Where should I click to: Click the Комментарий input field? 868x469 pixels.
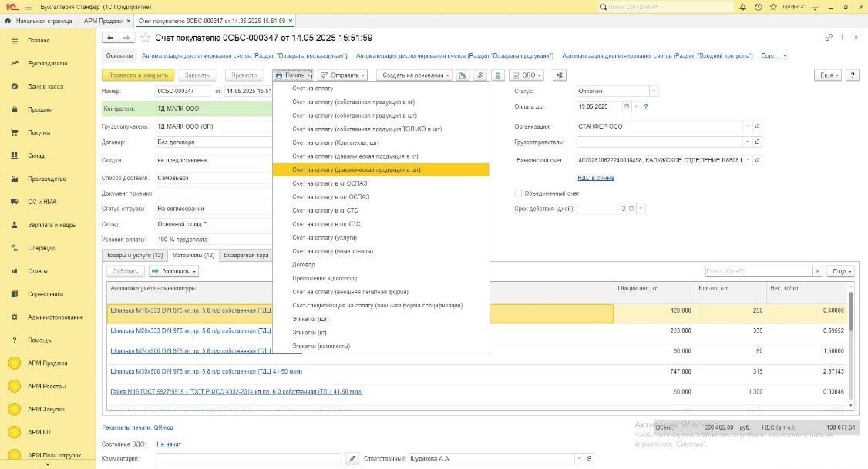(x=247, y=459)
